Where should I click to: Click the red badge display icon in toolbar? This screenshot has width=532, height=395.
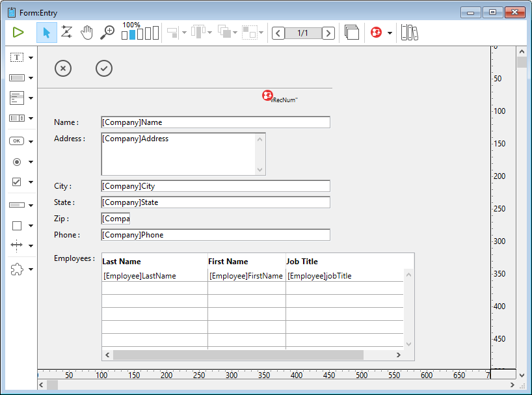[x=376, y=33]
